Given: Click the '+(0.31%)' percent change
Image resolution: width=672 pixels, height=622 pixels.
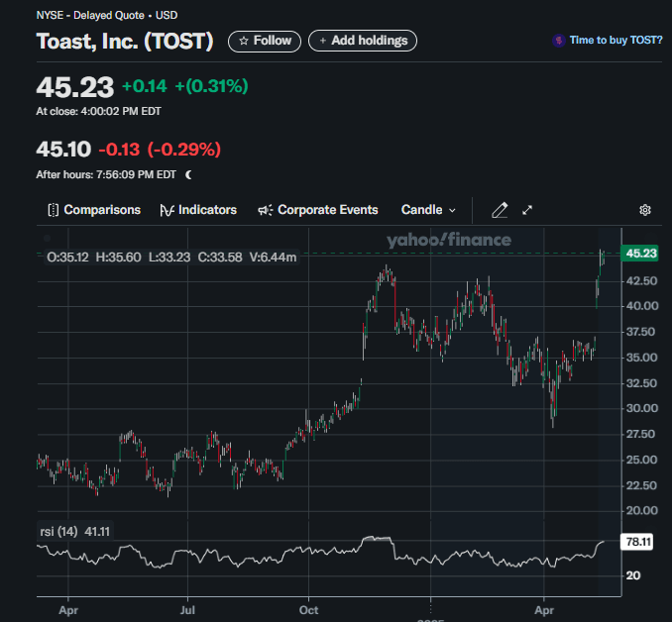Looking at the screenshot, I should coord(212,86).
